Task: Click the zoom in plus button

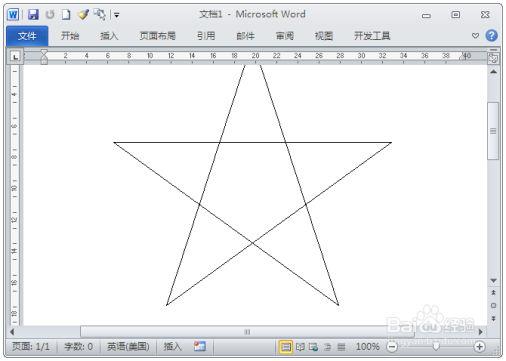Action: (479, 347)
